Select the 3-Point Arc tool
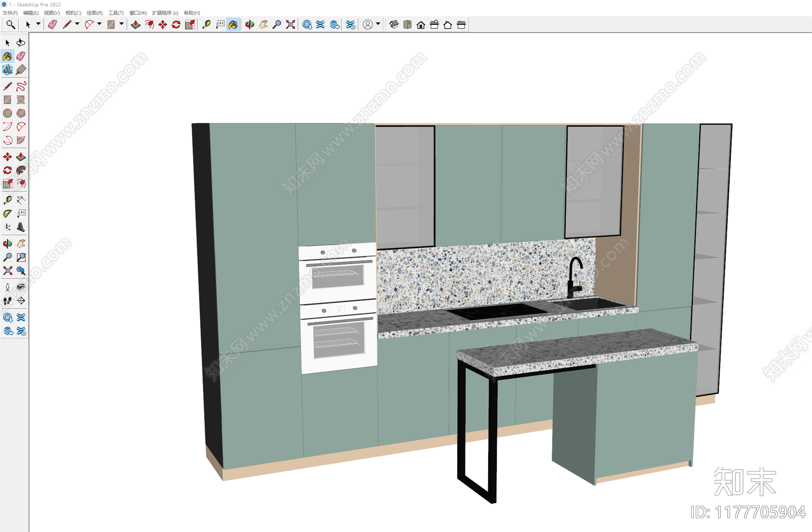 (x=8, y=140)
